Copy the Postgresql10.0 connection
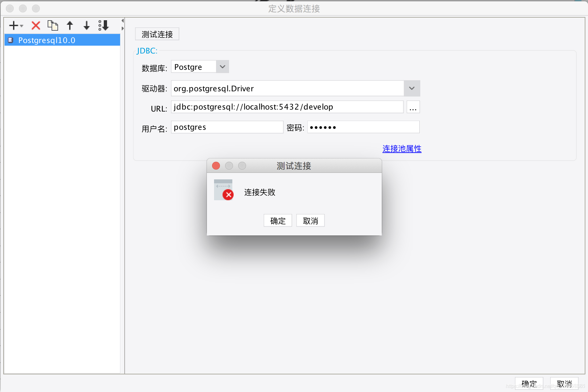The image size is (588, 392). (53, 25)
